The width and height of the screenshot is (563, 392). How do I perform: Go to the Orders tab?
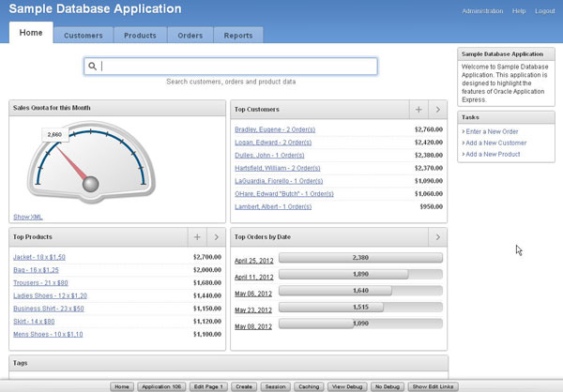pos(190,36)
